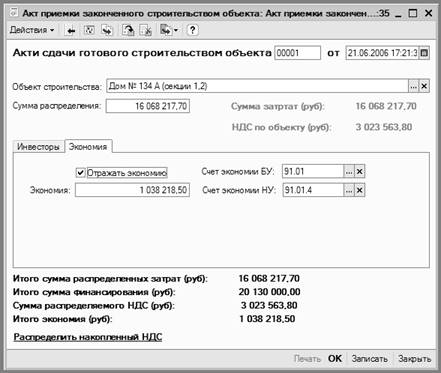Click the total financing value 20 130 000,00

[x=269, y=292]
